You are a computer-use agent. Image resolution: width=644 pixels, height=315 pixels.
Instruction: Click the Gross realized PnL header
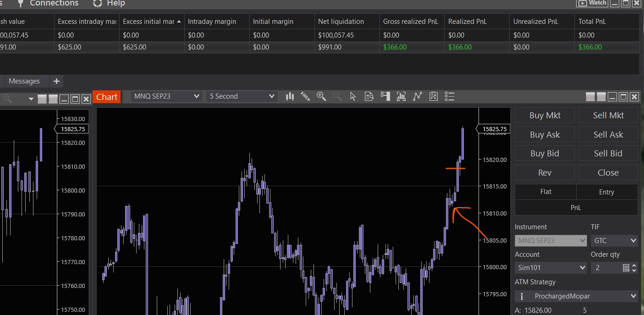[412, 22]
